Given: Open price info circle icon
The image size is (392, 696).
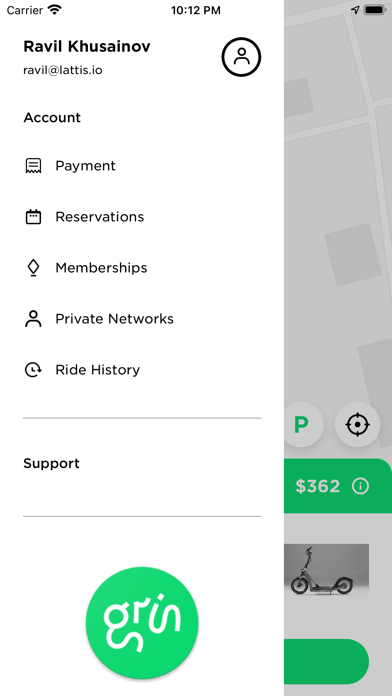Looking at the screenshot, I should tap(360, 486).
